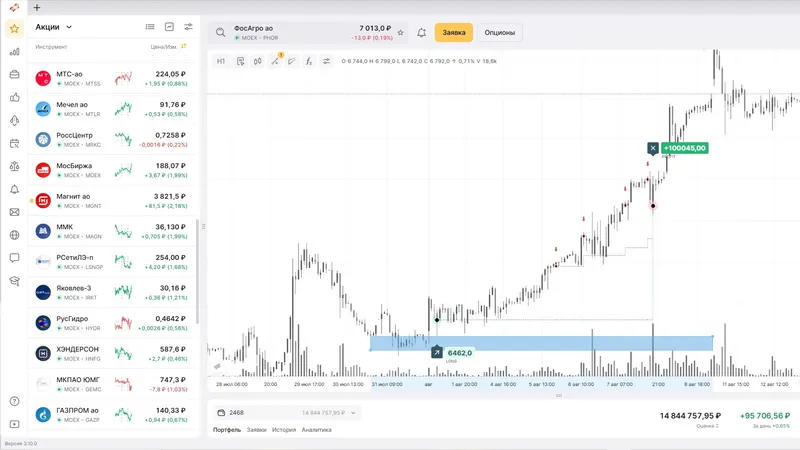Open the Favorites star in the sidebar
The height and width of the screenshot is (450, 800).
pos(14,28)
